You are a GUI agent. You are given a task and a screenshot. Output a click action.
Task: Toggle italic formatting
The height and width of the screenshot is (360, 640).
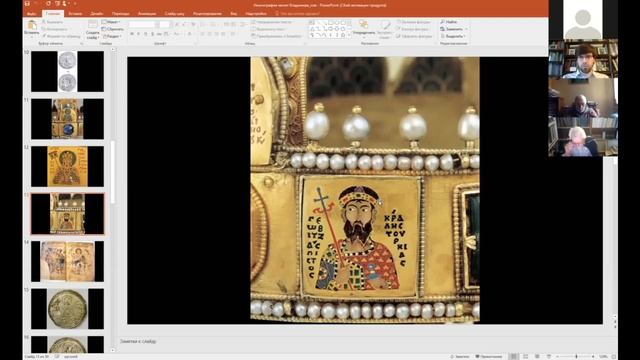click(x=139, y=34)
